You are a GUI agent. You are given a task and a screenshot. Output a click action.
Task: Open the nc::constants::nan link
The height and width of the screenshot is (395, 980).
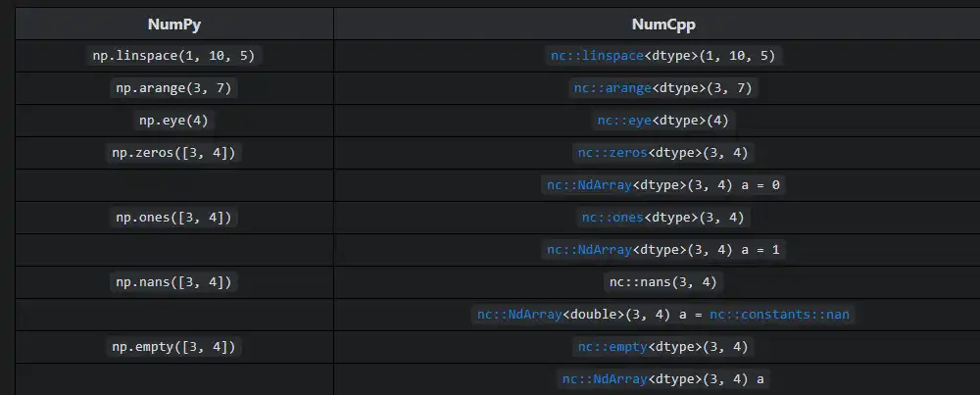(x=779, y=315)
